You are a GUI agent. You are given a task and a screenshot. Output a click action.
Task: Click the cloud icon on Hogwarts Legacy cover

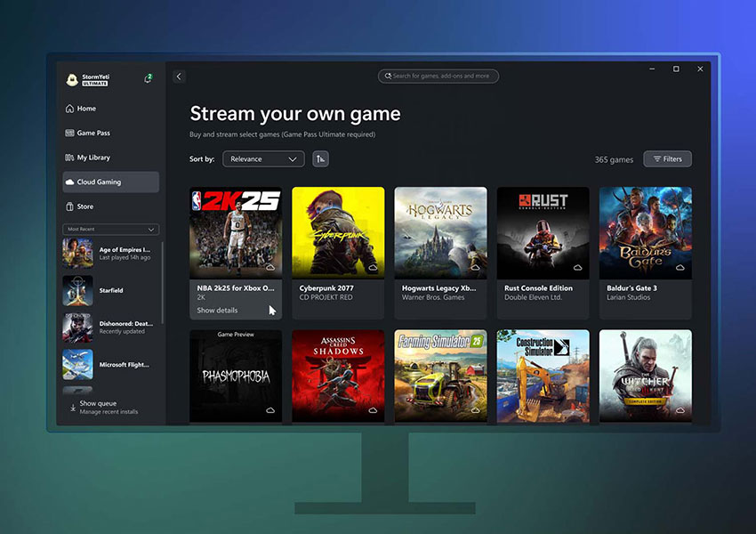click(x=475, y=267)
